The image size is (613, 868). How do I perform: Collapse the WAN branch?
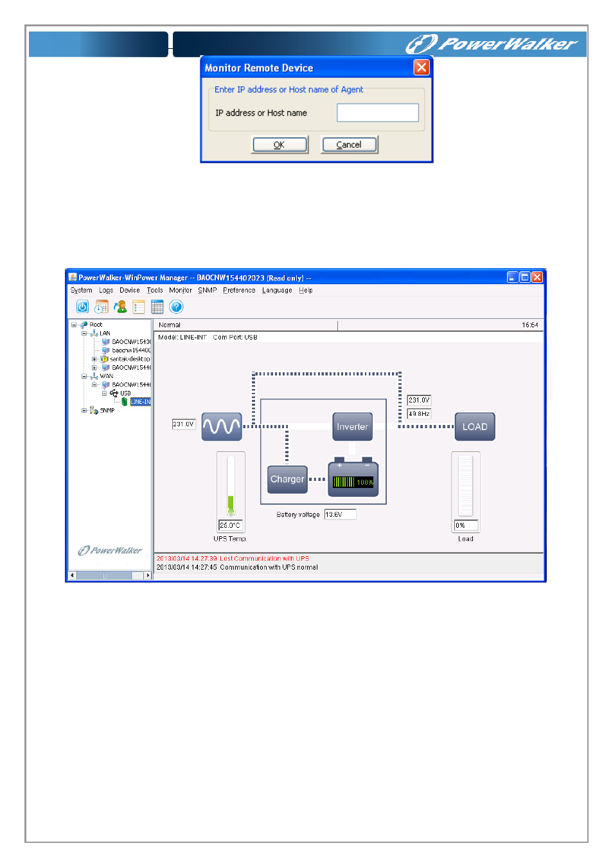click(84, 376)
